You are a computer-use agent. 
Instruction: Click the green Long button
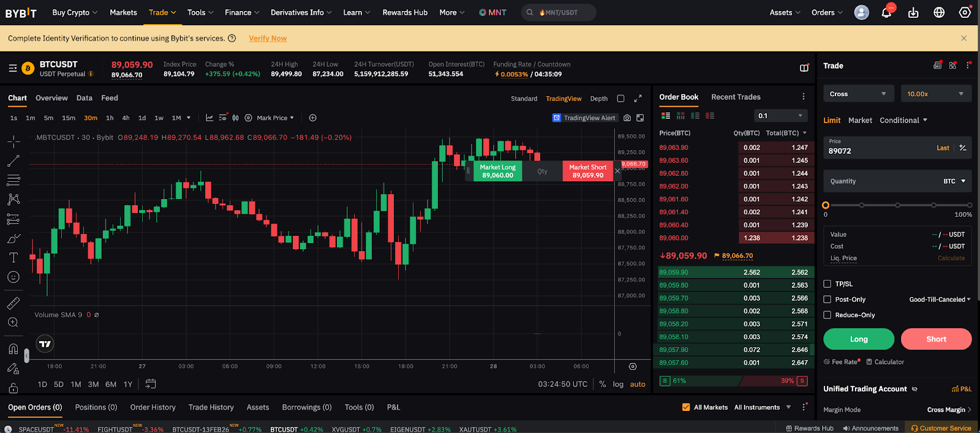tap(859, 339)
